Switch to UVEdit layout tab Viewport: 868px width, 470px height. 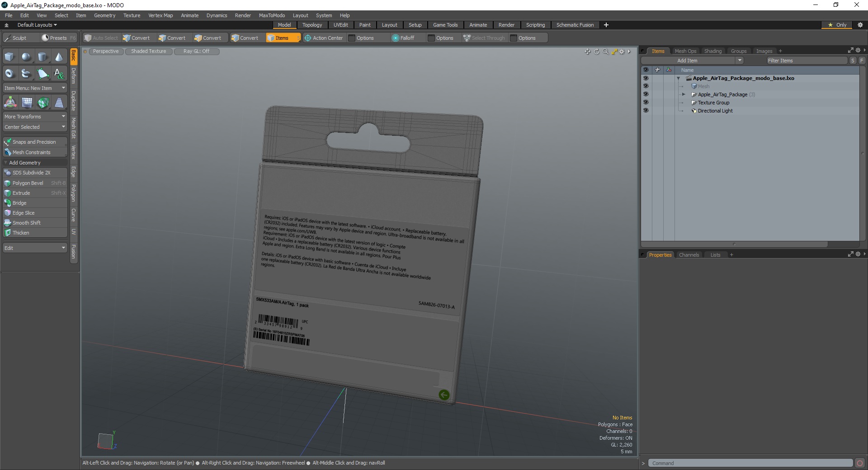(x=340, y=25)
